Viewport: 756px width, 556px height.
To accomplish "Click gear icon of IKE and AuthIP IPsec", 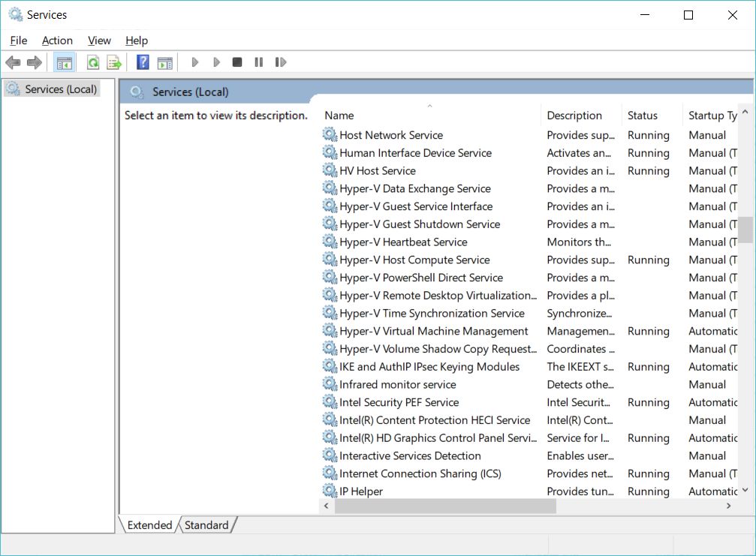I will coord(330,366).
